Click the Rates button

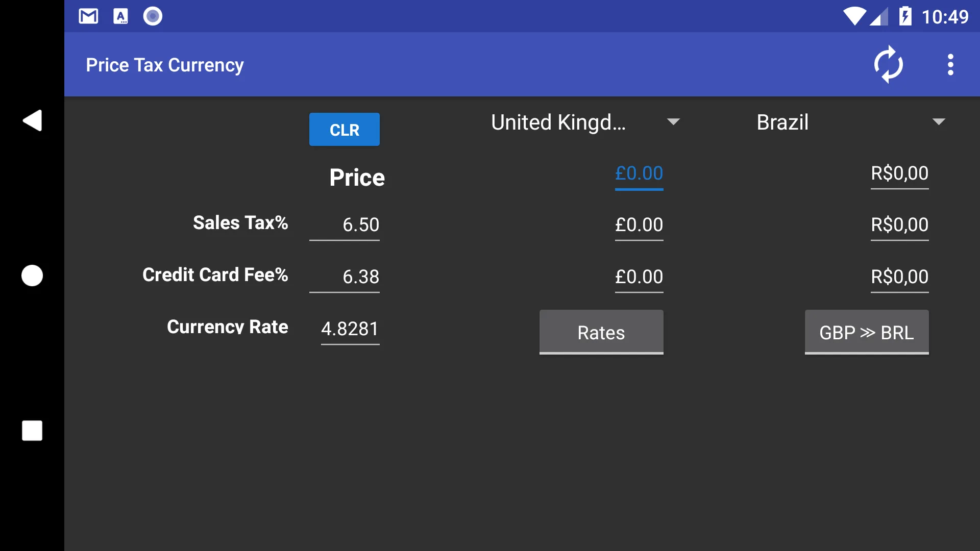coord(601,332)
